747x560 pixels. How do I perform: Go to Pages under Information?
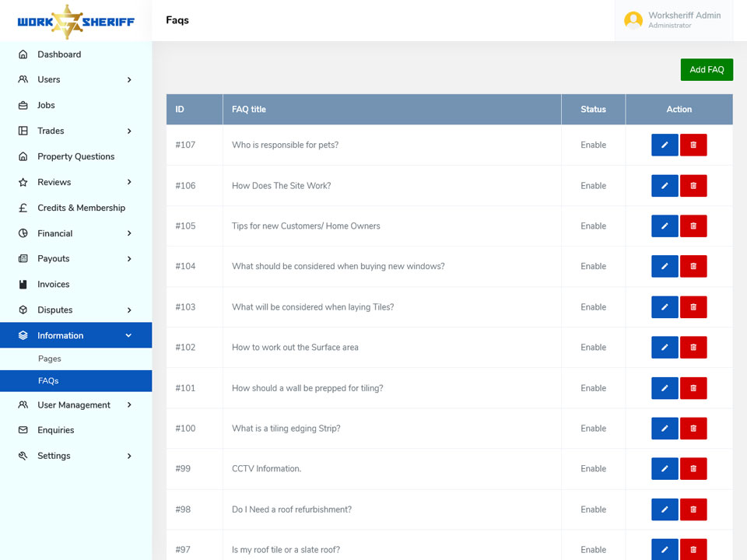(50, 359)
